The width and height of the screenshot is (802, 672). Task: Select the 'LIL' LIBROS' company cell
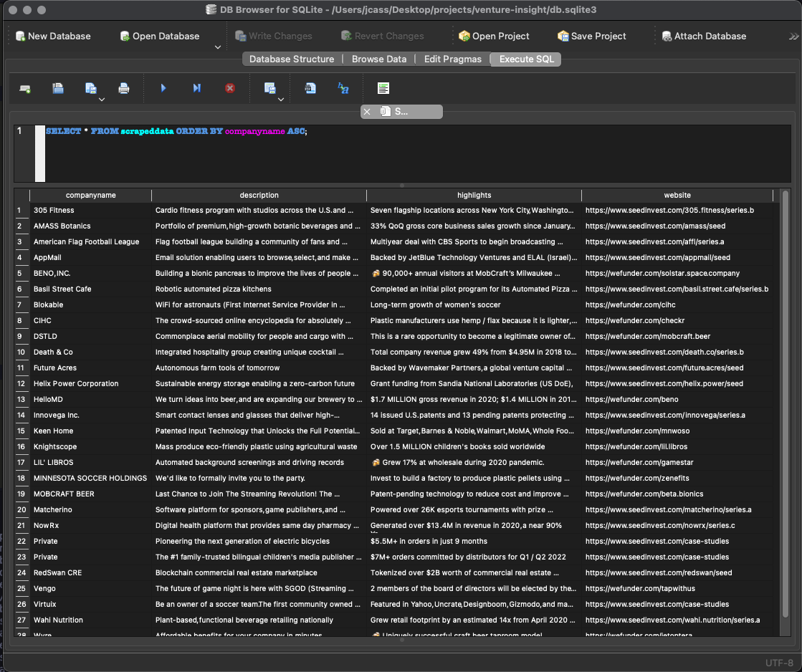(x=90, y=462)
